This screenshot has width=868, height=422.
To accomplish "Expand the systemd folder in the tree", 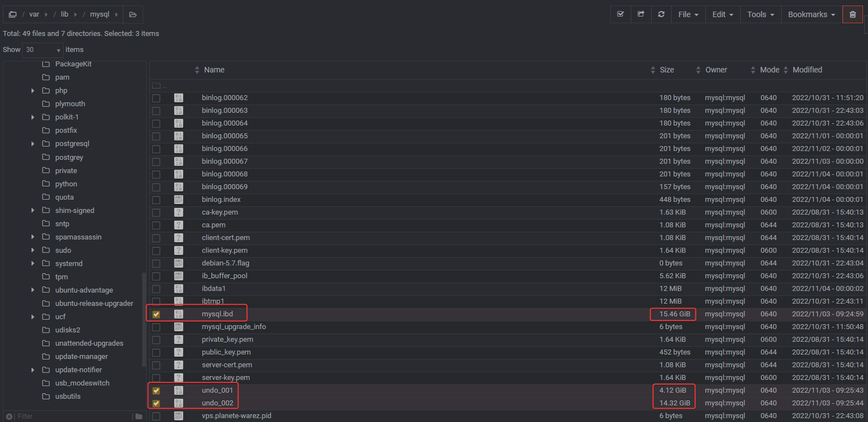I will tap(33, 264).
